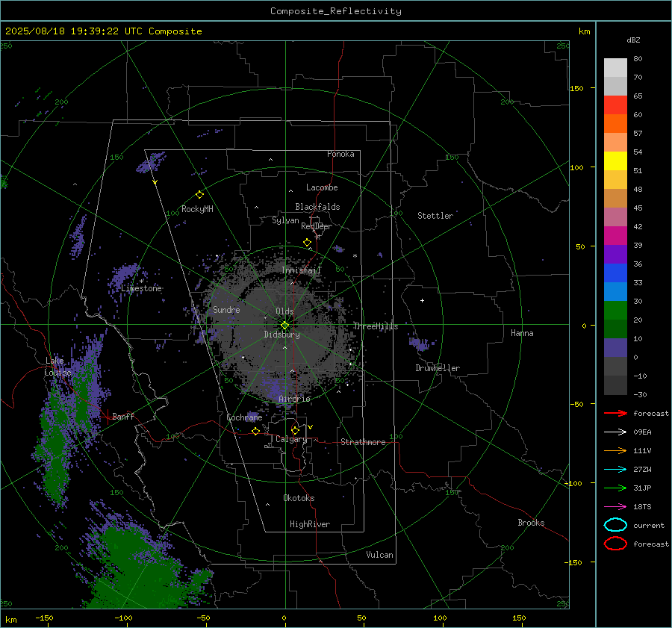Click the RedDeer city label

point(317,226)
